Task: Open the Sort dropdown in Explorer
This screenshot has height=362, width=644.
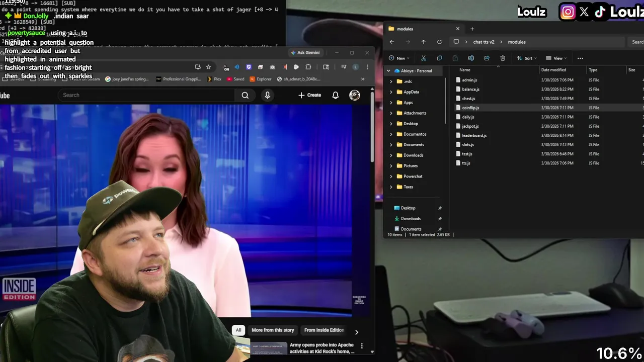Action: click(x=527, y=58)
